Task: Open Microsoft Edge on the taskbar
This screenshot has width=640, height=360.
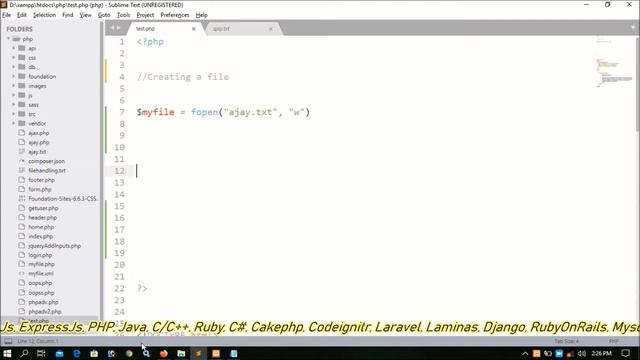Action: point(77,353)
